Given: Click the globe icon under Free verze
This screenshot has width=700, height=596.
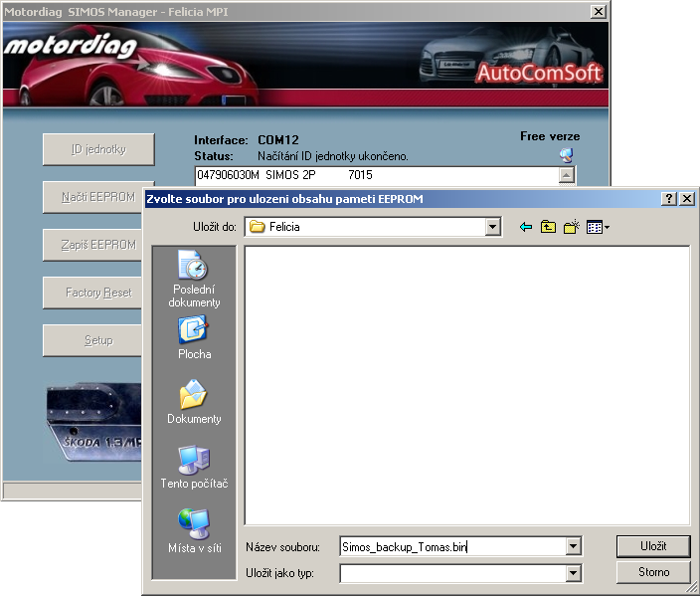Looking at the screenshot, I should click(566, 154).
